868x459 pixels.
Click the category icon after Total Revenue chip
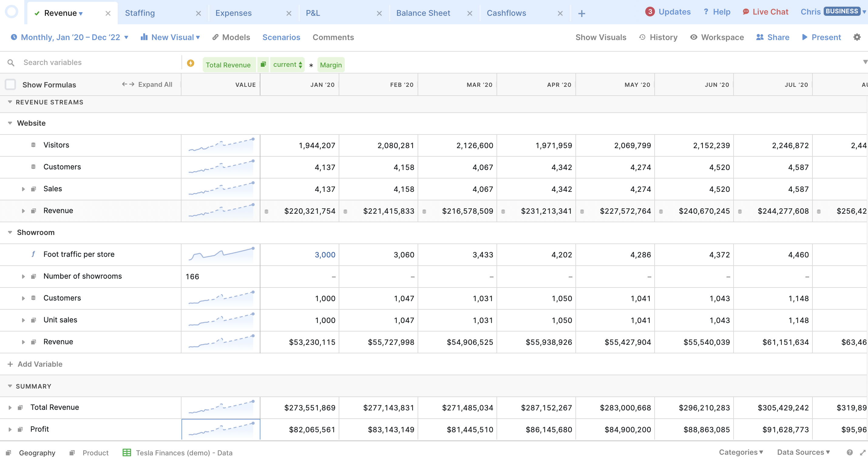tap(263, 64)
